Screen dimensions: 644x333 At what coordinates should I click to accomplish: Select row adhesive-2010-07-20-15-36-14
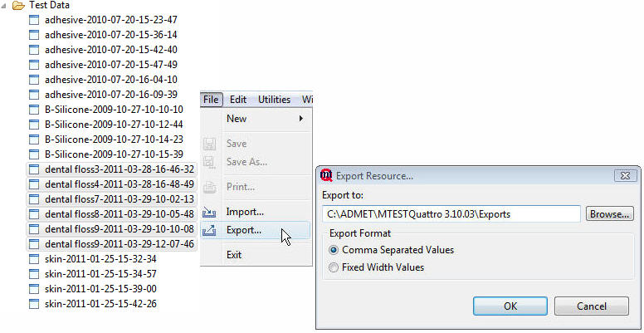[x=104, y=35]
